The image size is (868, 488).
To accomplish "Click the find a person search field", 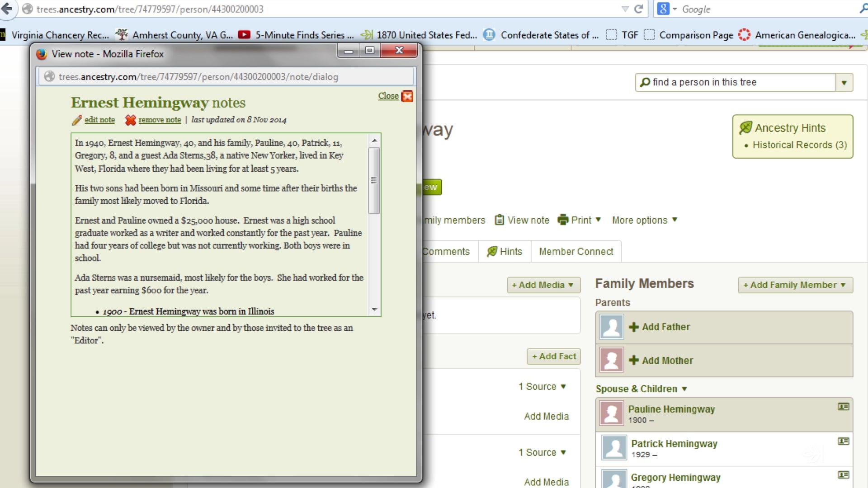I will [739, 83].
